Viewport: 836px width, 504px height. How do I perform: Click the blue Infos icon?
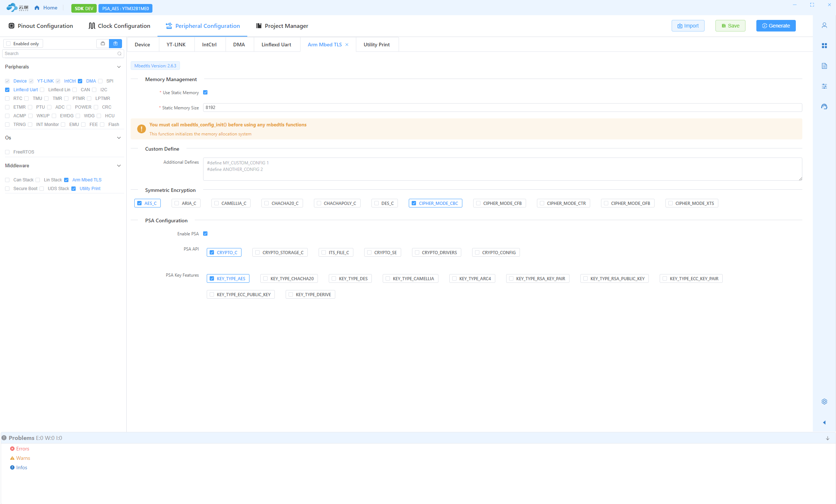[x=12, y=467]
